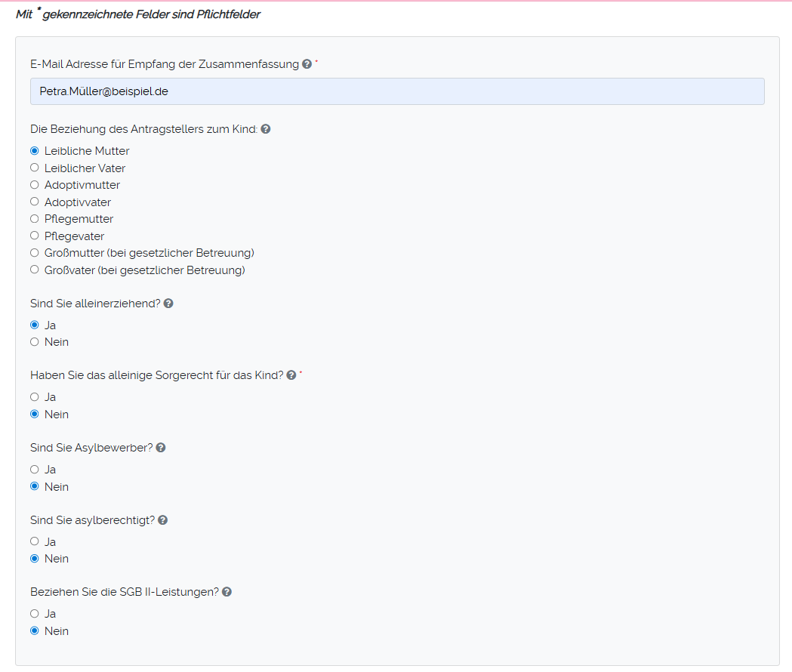Click help icon next to E-Mail Adresse label

point(307,65)
